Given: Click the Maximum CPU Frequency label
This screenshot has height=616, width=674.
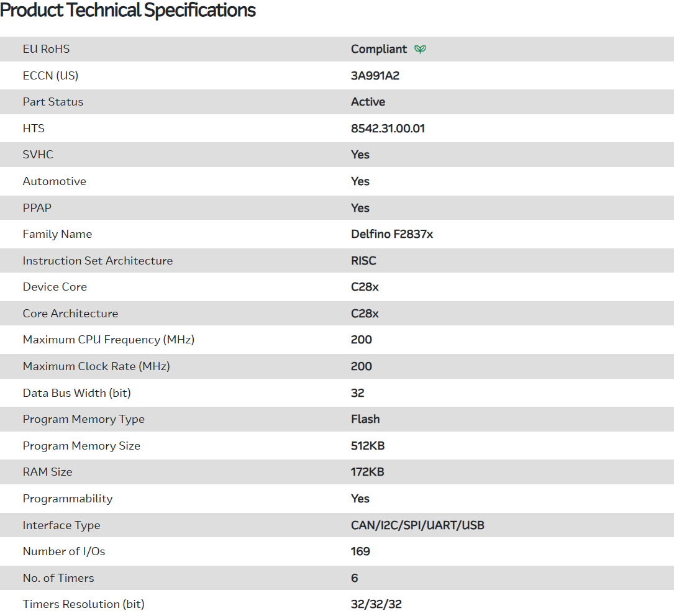Looking at the screenshot, I should 108,340.
